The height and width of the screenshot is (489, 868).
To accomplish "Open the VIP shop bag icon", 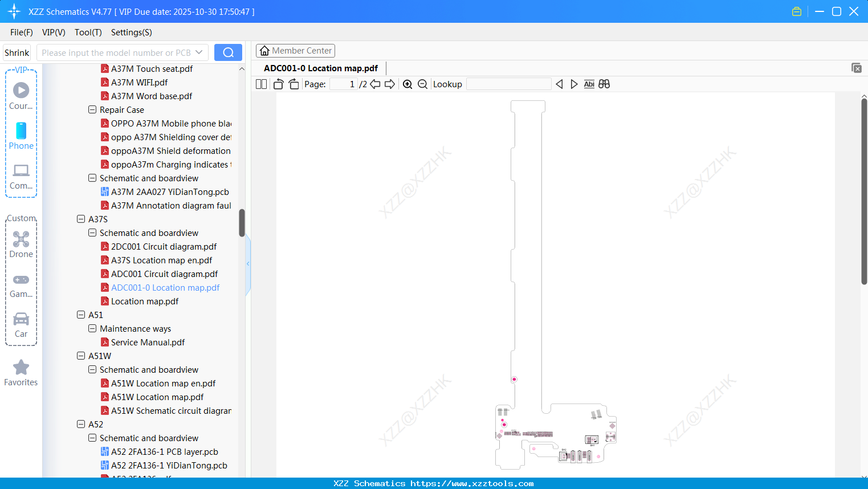I will pos(797,11).
